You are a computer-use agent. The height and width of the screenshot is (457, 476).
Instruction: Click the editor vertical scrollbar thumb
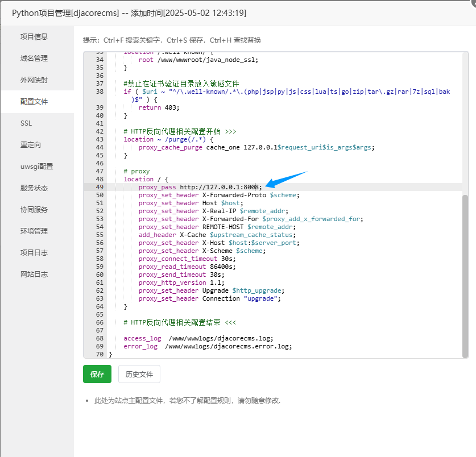(x=465, y=276)
